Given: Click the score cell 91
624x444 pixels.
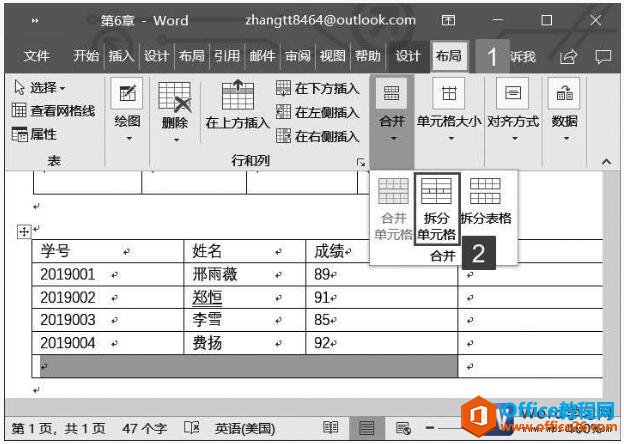Looking at the screenshot, I should pyautogui.click(x=382, y=297).
